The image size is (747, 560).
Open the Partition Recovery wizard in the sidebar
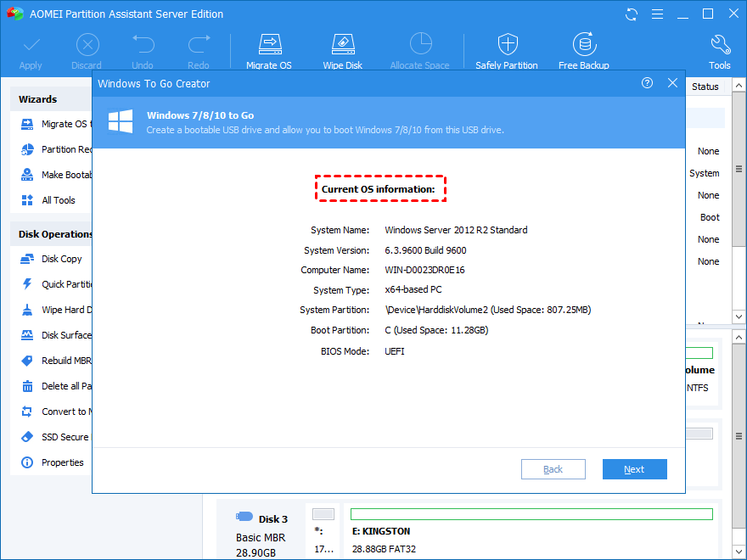pos(56,149)
